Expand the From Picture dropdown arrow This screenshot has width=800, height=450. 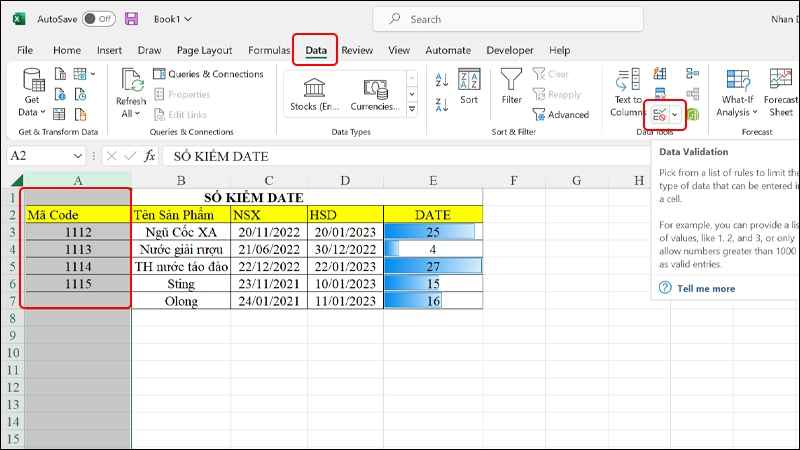[93, 74]
